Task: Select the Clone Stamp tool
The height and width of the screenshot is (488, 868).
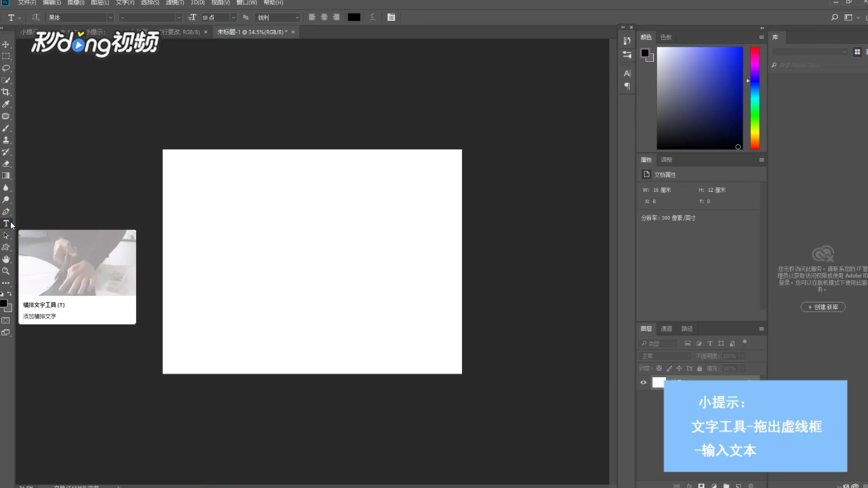Action: (x=6, y=140)
